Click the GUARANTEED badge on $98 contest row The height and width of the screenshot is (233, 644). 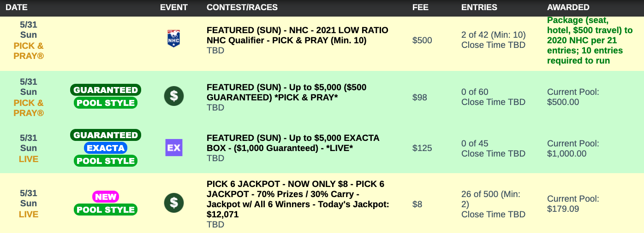(x=106, y=90)
